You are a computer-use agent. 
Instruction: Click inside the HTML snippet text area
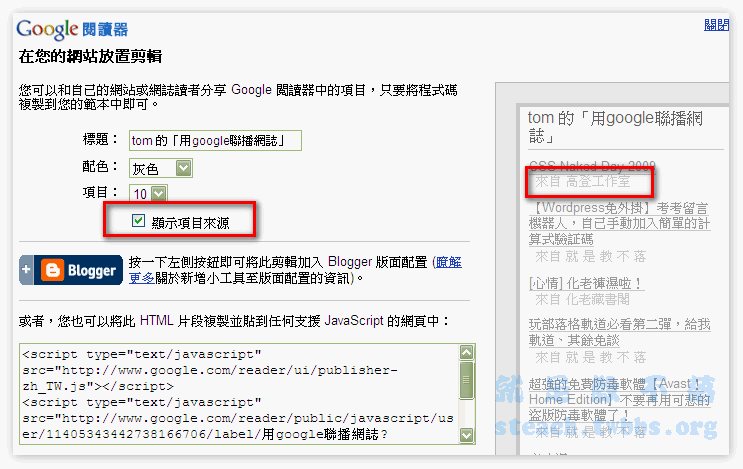pos(239,394)
